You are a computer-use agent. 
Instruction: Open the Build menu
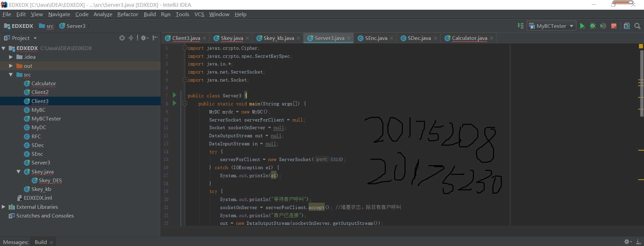pos(150,14)
